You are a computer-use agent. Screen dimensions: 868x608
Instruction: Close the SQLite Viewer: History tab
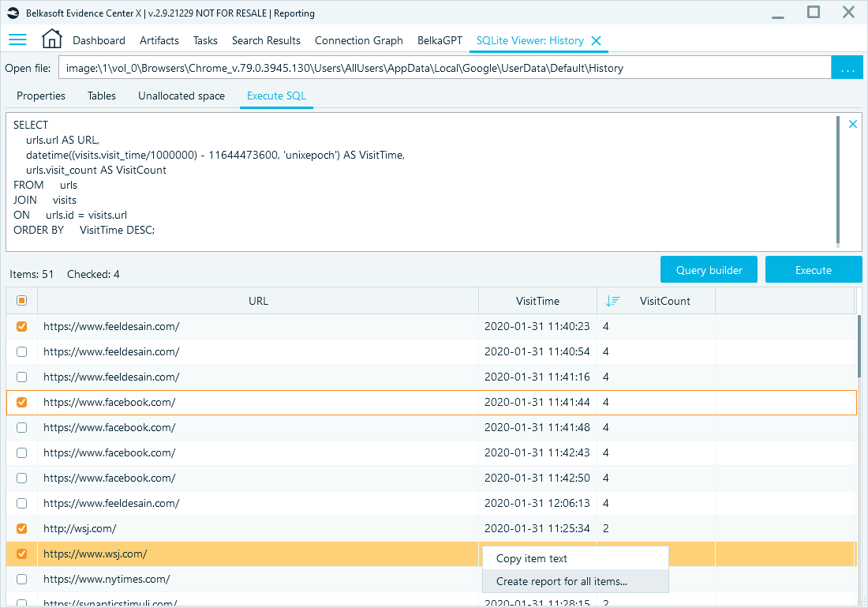pos(598,39)
